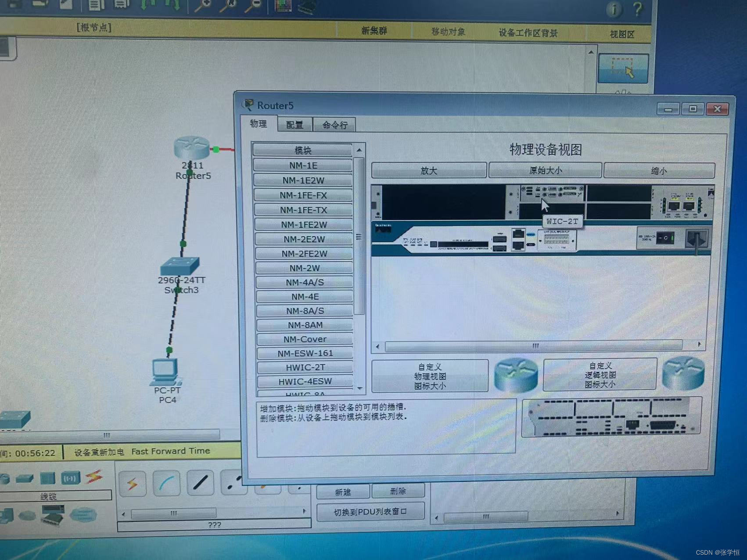The width and height of the screenshot is (747, 560).
Task: Open the 命令行 tab in Router5 window
Action: click(x=335, y=125)
